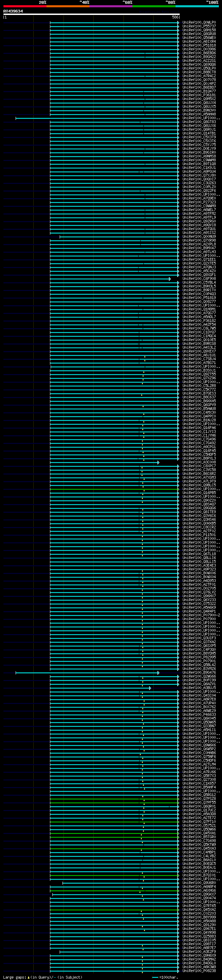Click UniRef100_B8C637 label
The width and height of the screenshot is (222, 980).
coord(199,397)
